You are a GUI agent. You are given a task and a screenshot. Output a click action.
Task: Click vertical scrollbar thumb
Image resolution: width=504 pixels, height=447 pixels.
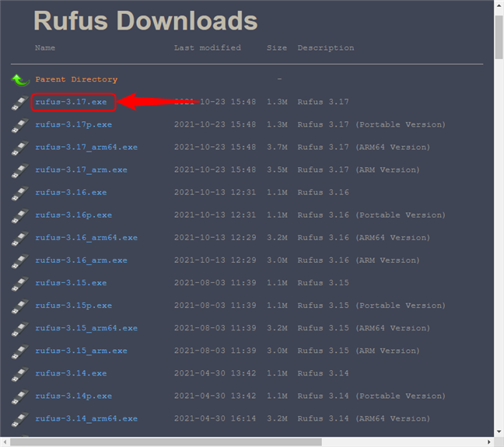tap(499, 37)
